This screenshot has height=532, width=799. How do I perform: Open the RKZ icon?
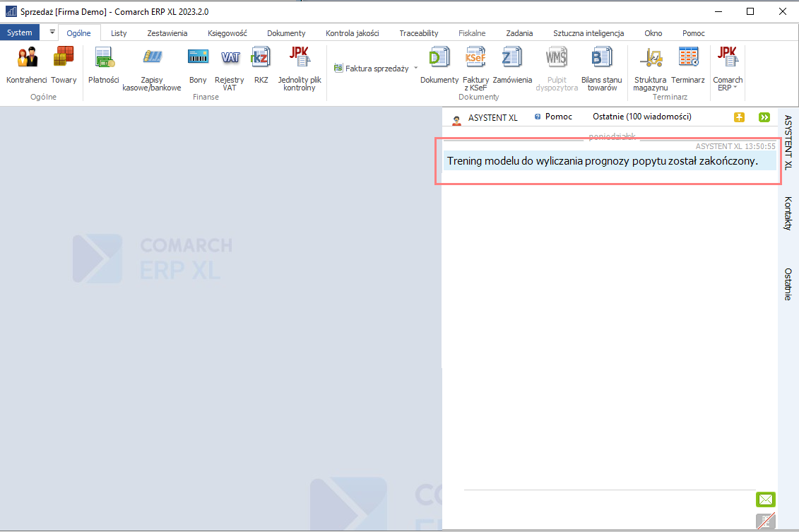[261, 65]
